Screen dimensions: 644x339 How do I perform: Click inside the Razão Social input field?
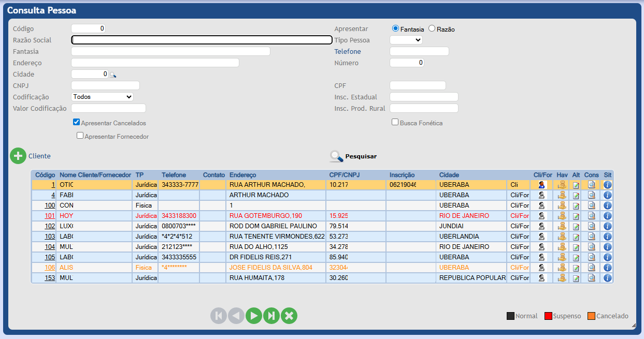click(202, 40)
